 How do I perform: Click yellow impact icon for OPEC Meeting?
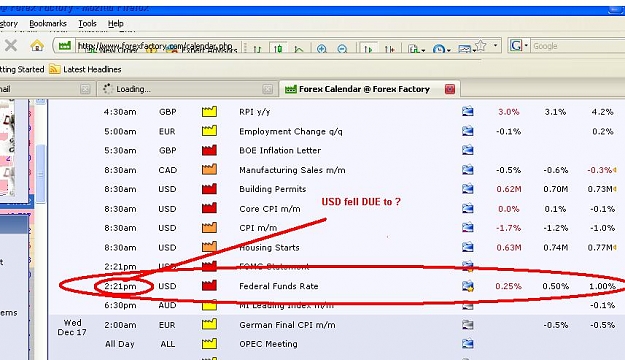(x=209, y=343)
